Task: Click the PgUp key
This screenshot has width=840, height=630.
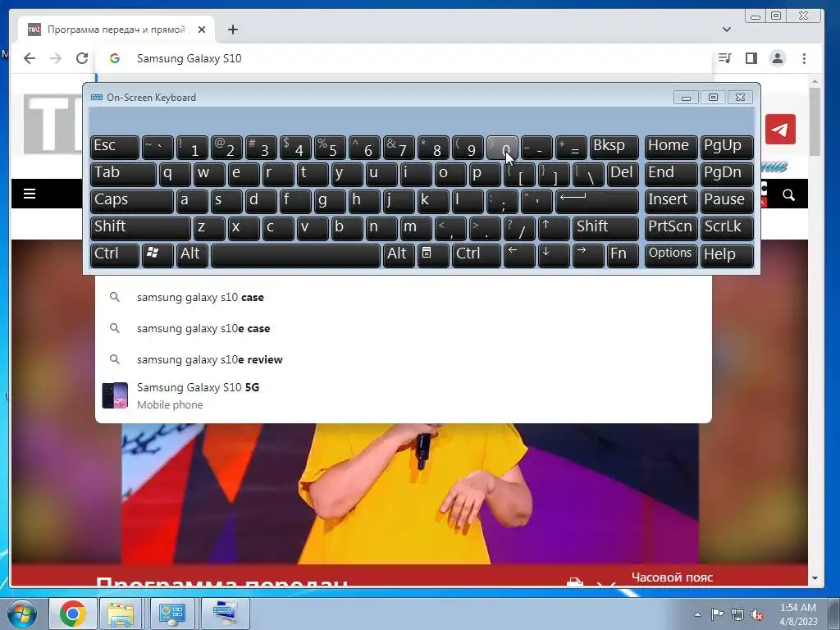Action: coord(727,147)
